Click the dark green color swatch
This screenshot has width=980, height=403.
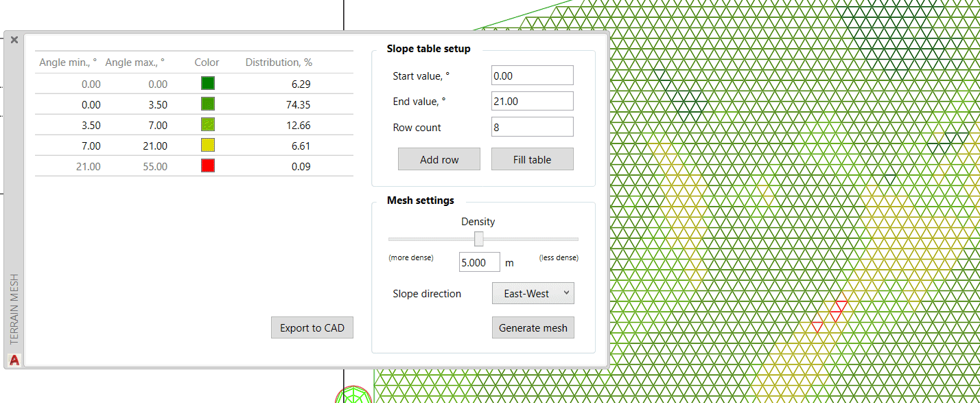207,83
